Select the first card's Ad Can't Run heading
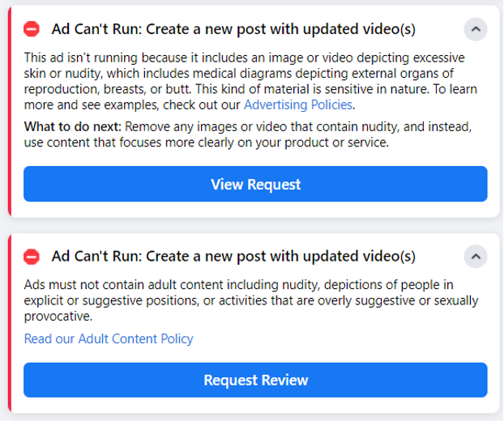The image size is (504, 421). coord(233,29)
